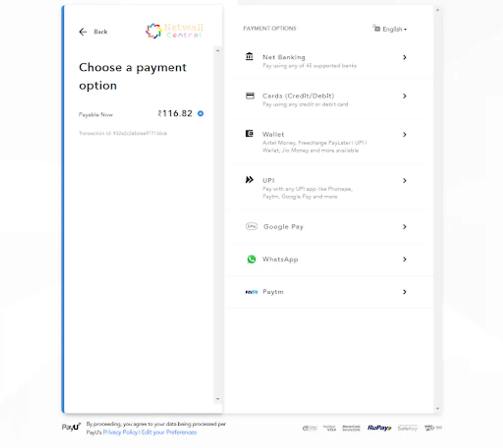Click the RuPay logo in footer
This screenshot has width=503, height=448.
(380, 428)
